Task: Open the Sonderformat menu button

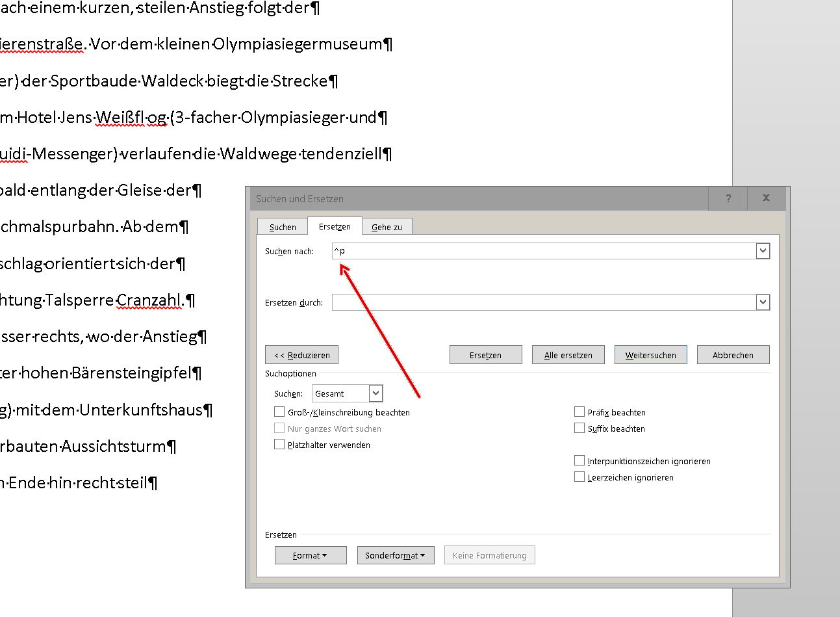Action: click(x=396, y=555)
